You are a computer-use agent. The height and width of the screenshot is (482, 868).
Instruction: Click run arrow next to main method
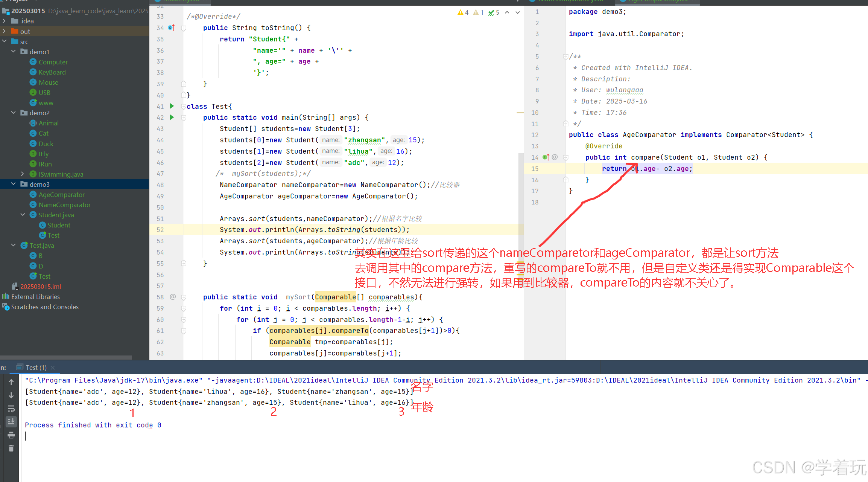click(x=172, y=117)
